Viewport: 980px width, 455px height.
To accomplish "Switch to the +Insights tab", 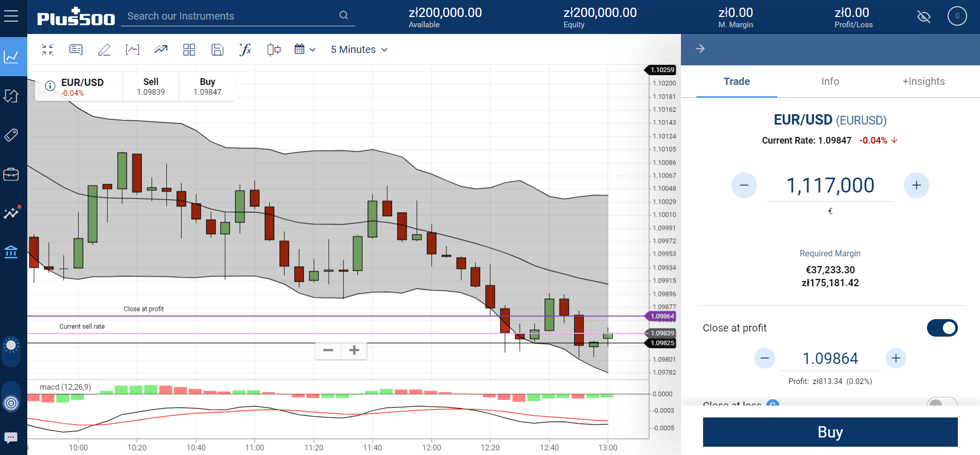I will pos(923,81).
